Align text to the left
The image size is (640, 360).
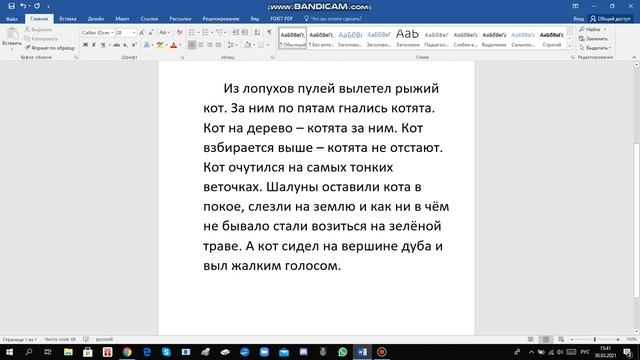(191, 45)
